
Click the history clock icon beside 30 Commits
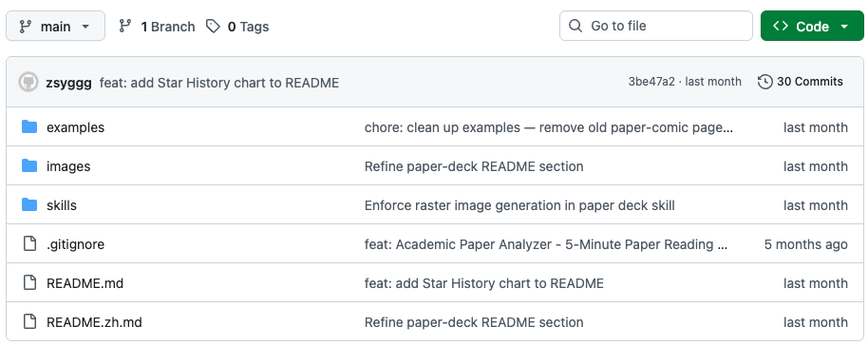pos(765,82)
